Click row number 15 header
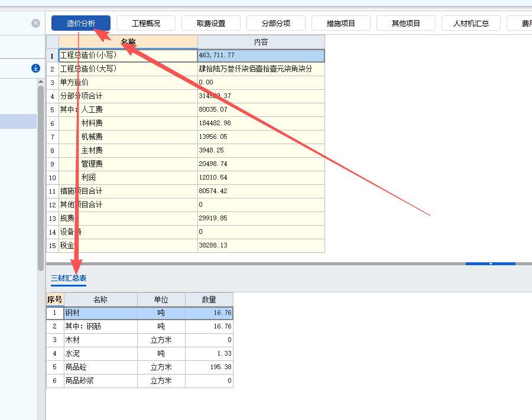This screenshot has height=420, width=532. (52, 245)
